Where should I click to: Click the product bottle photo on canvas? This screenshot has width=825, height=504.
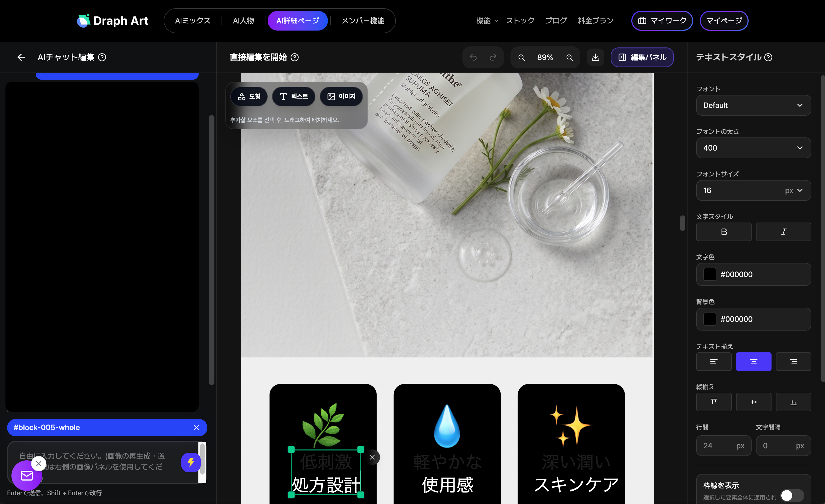[447, 215]
